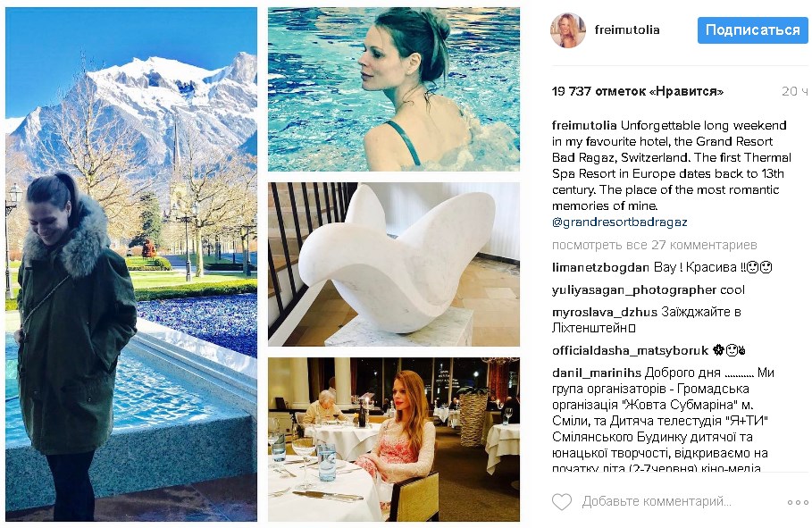Open the three-dots options menu
This screenshot has width=812, height=528.
pyautogui.click(x=798, y=502)
